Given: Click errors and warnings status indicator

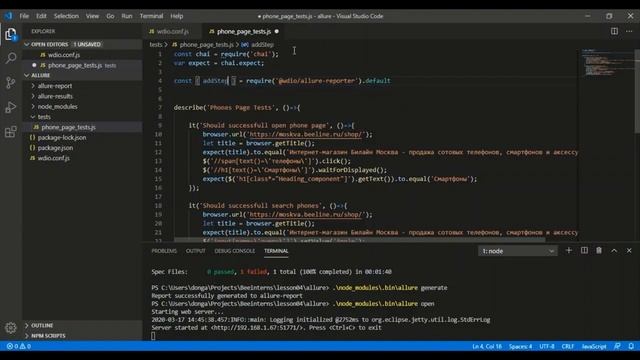Looking at the screenshot, I should (18, 347).
